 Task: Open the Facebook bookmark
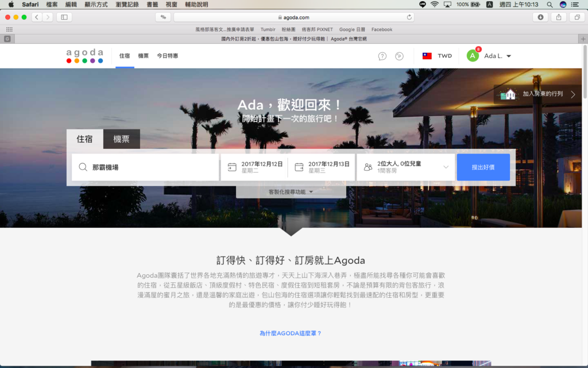coord(382,29)
